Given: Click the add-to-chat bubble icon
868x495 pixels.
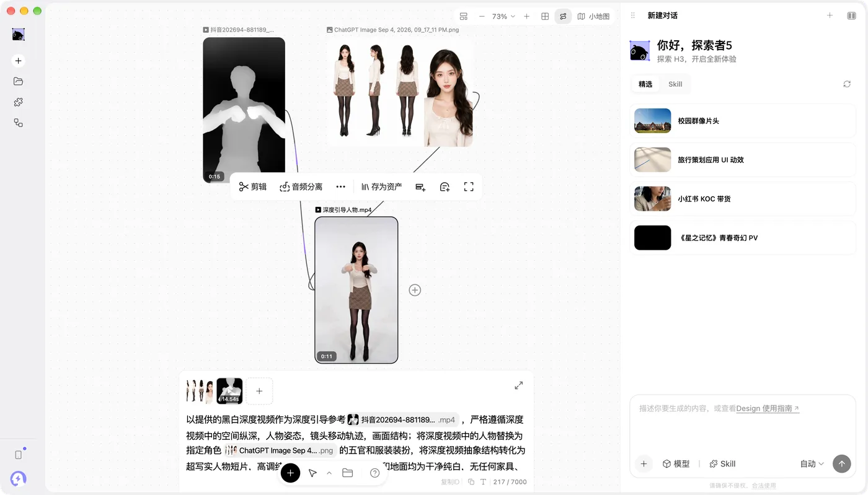Looking at the screenshot, I should pyautogui.click(x=445, y=186).
